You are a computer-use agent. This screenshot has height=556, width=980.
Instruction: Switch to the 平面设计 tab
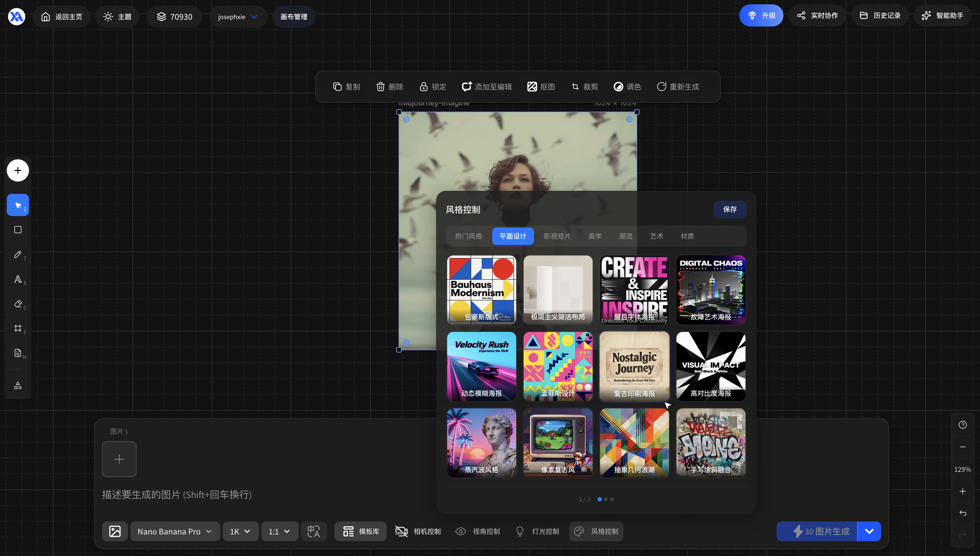(513, 236)
